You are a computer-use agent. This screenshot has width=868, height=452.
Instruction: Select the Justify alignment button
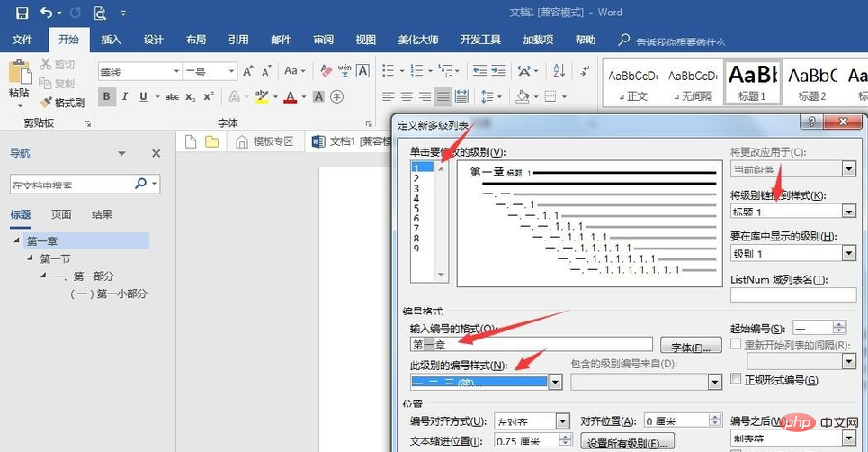(x=443, y=96)
